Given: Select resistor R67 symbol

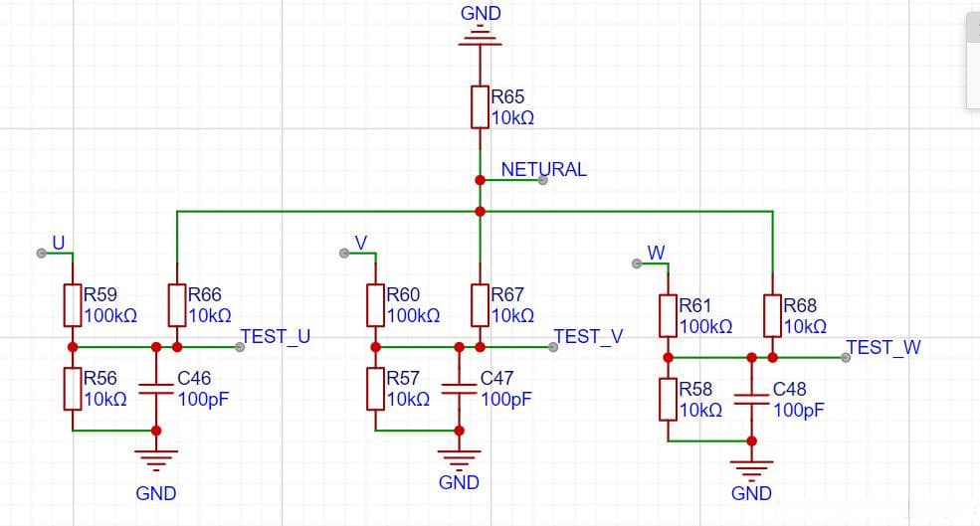Looking at the screenshot, I should tap(480, 305).
